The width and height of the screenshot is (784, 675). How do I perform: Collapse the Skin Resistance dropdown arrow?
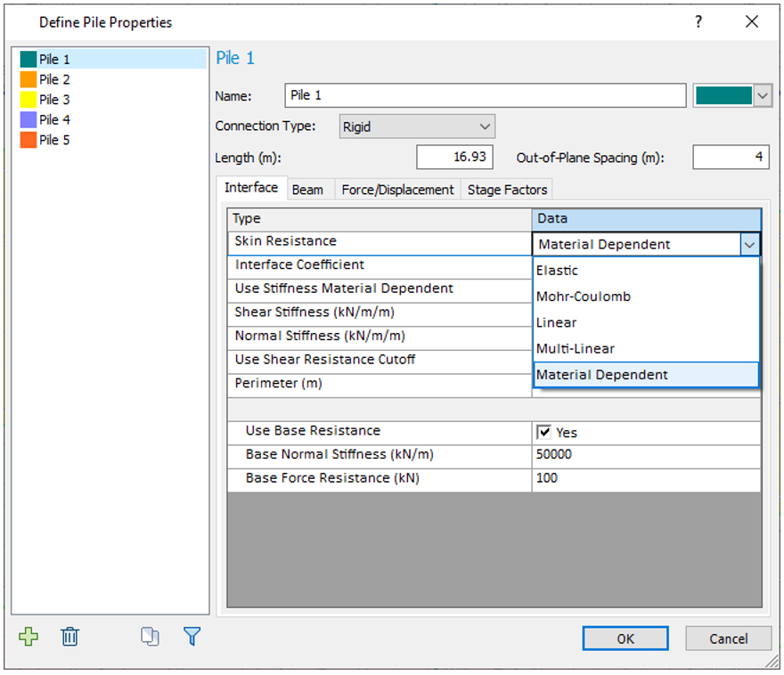[x=749, y=245]
